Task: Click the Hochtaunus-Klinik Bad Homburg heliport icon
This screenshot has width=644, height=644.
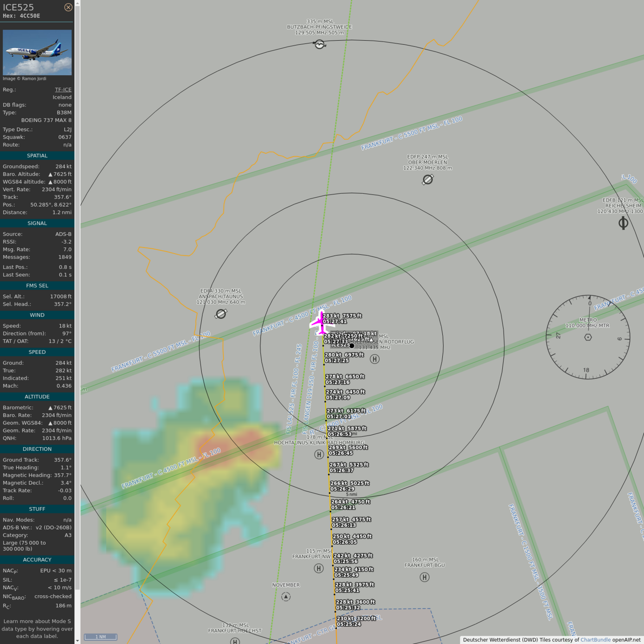Action: click(x=319, y=454)
